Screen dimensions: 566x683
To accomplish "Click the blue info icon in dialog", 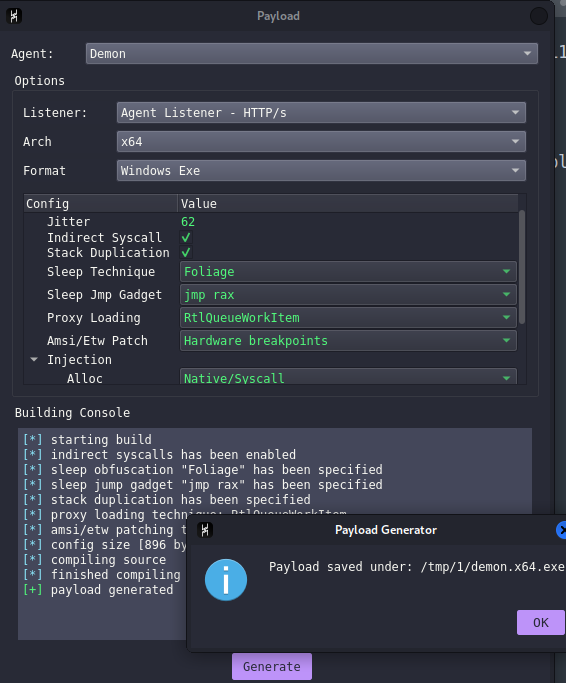I will tap(226, 580).
